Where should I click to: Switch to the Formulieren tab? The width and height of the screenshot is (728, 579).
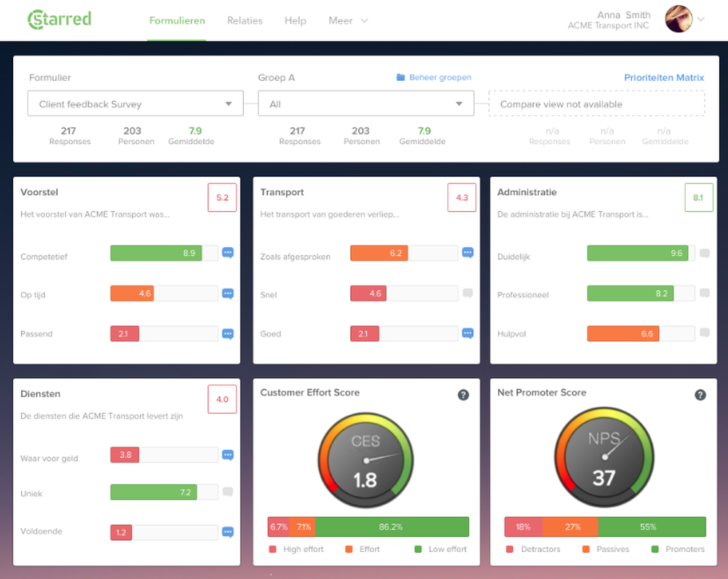coord(177,21)
